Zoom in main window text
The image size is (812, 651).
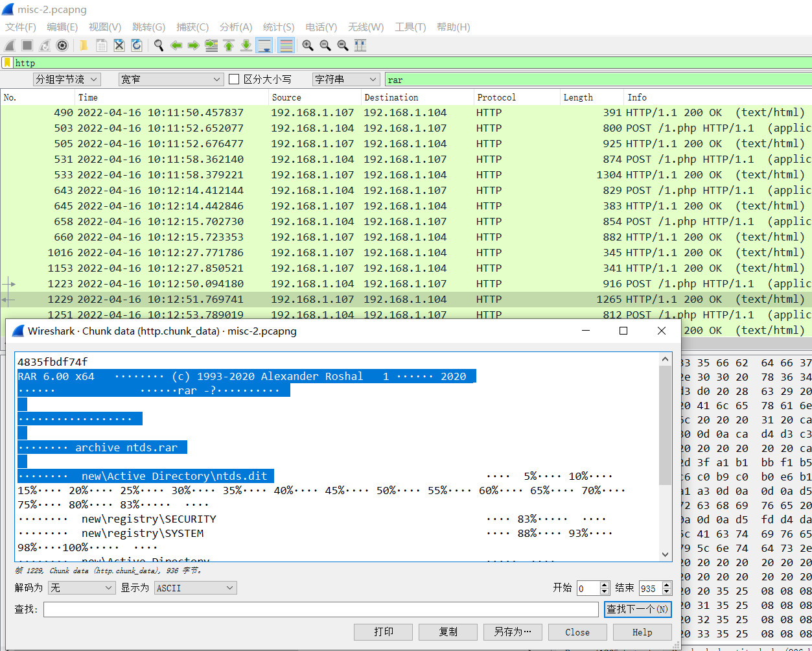click(308, 45)
